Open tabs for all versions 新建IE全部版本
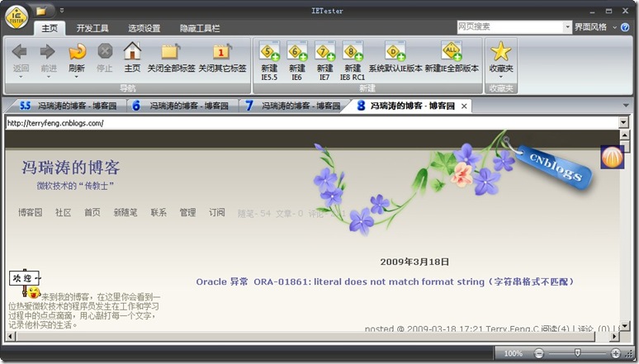This screenshot has width=639, height=364. pyautogui.click(x=452, y=57)
